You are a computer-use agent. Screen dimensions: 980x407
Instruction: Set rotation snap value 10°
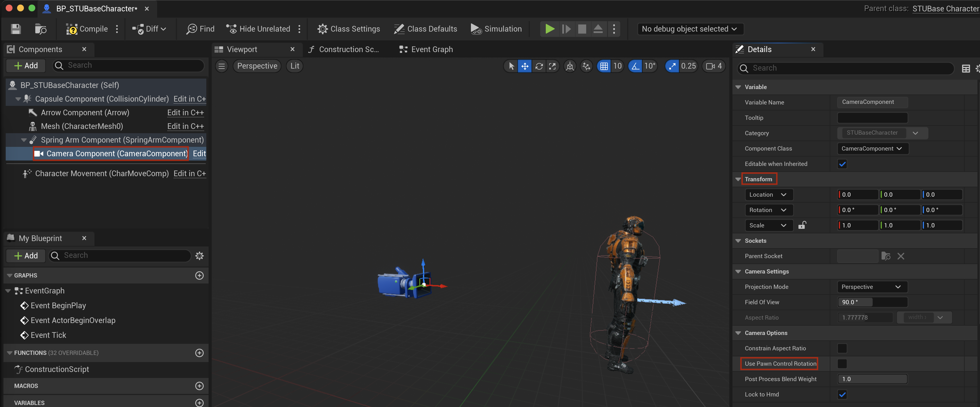tap(650, 66)
